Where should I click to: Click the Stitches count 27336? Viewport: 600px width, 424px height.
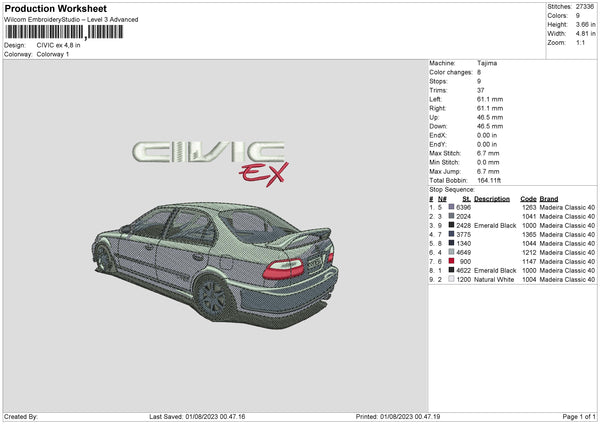coord(582,6)
